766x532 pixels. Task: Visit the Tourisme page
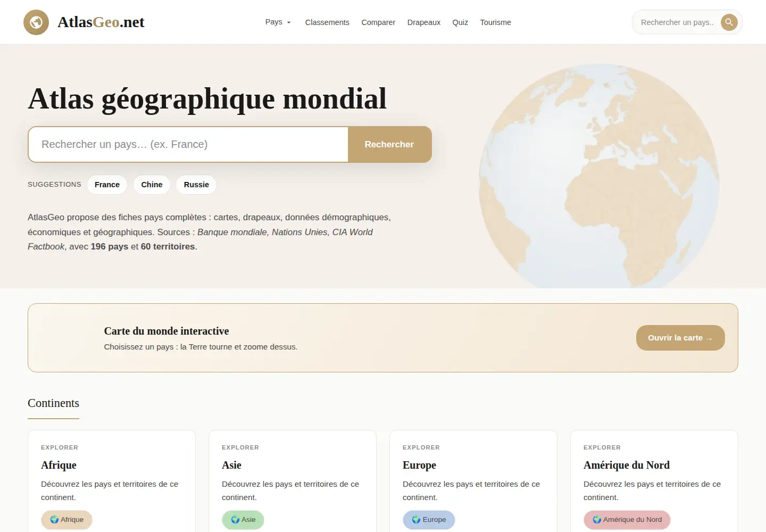tap(495, 22)
